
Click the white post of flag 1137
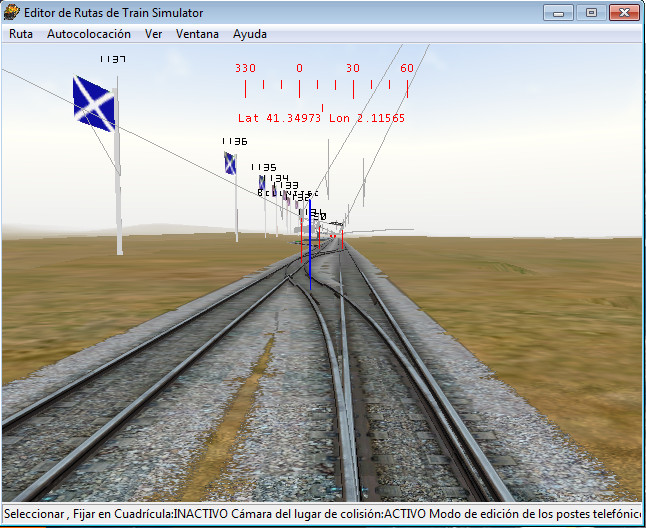[x=118, y=190]
